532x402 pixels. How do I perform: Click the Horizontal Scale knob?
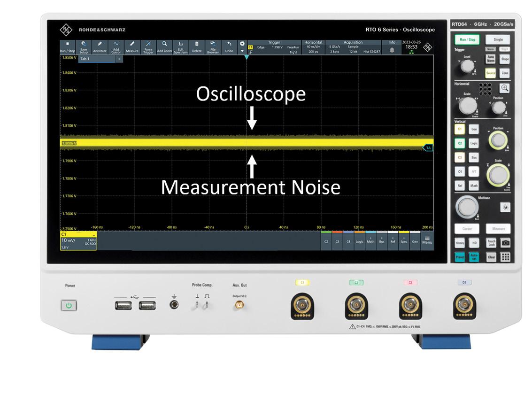468,106
